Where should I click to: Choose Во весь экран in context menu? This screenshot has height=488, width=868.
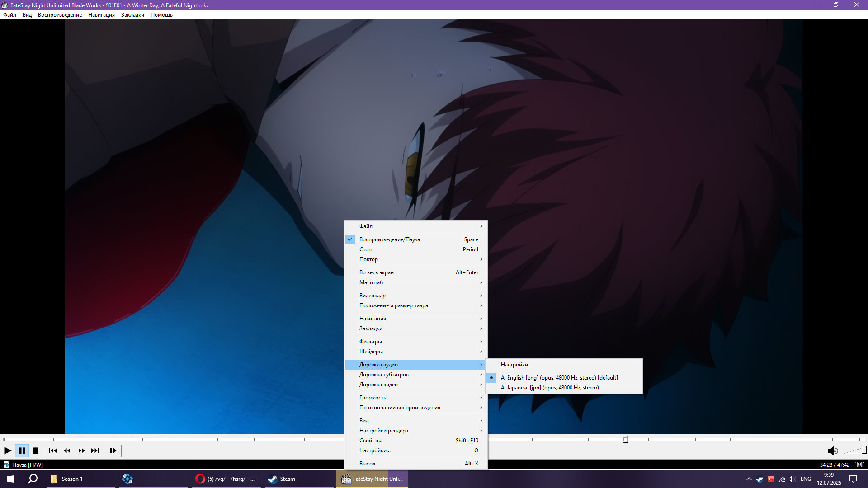point(416,272)
